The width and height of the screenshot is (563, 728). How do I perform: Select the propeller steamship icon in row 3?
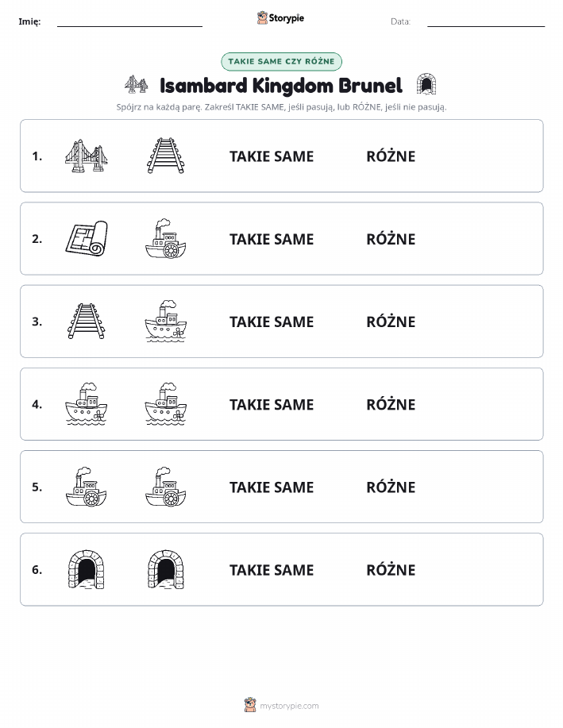coord(166,322)
